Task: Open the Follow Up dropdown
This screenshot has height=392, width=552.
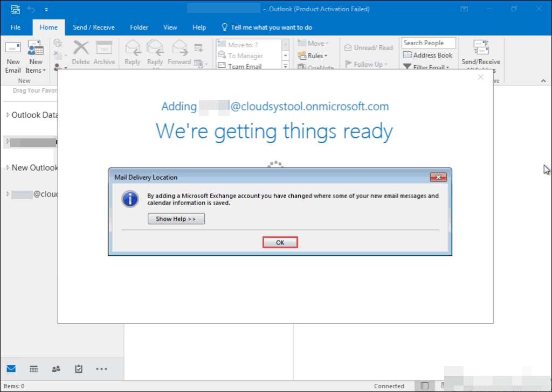Action: point(366,64)
